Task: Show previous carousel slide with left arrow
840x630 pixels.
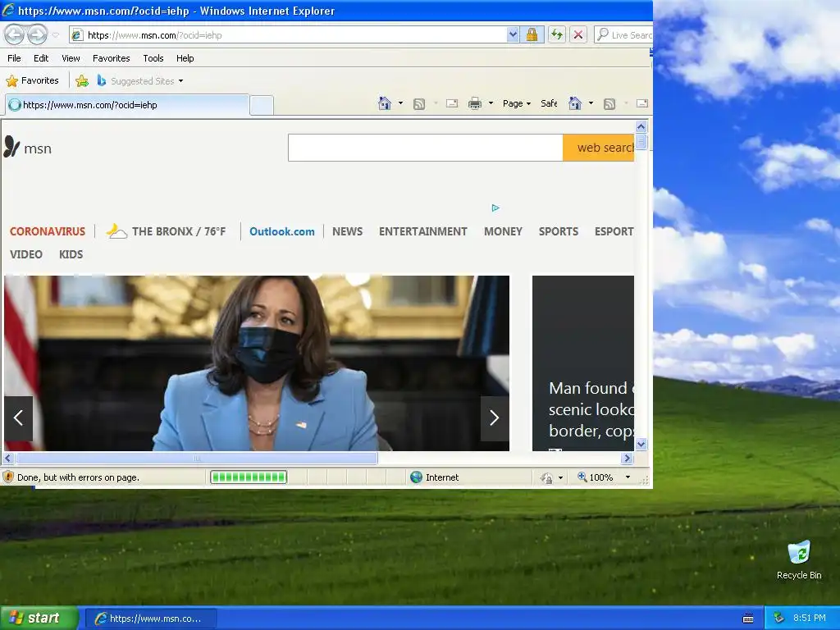Action: coord(18,418)
